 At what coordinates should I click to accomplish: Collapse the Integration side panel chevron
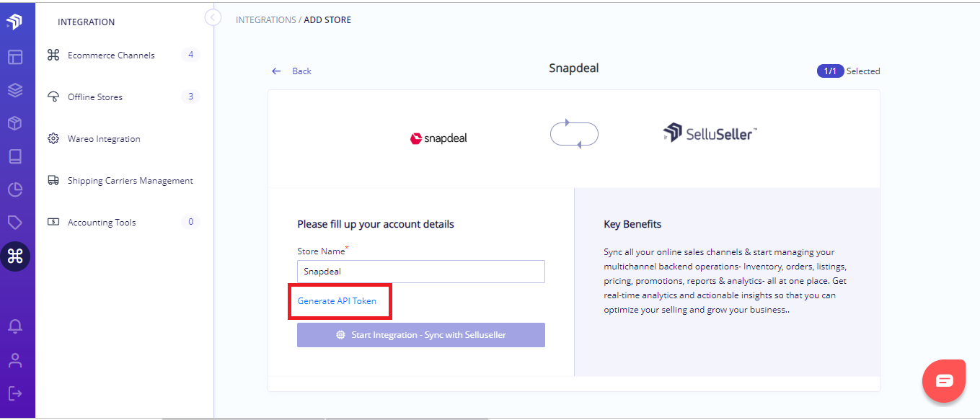coord(213,17)
